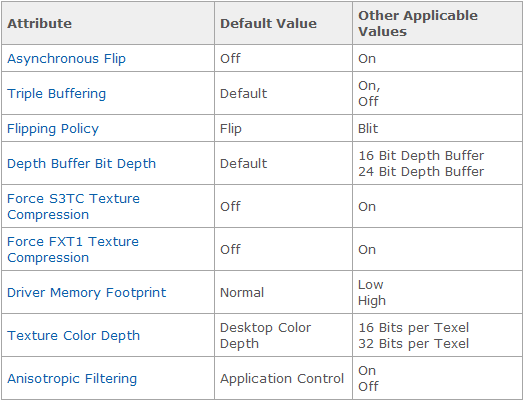Click the 16 Bit Depth Buffer text
The width and height of the screenshot is (525, 403).
click(x=421, y=156)
